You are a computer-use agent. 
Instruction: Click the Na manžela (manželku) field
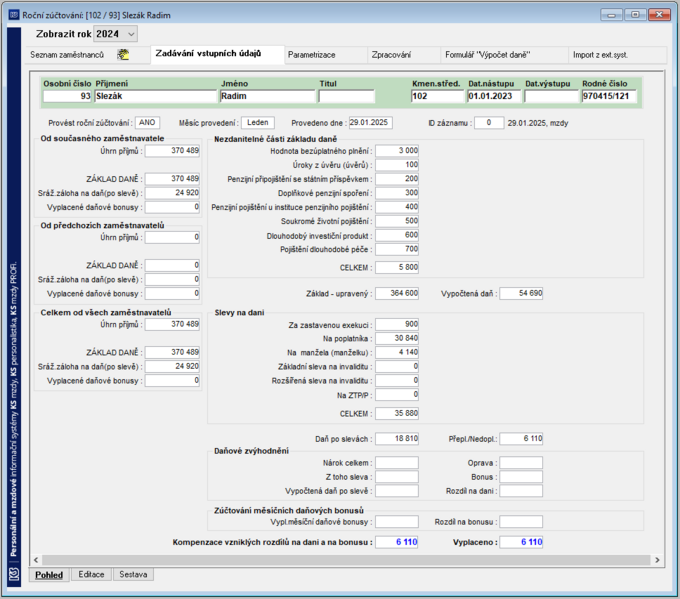pos(397,352)
